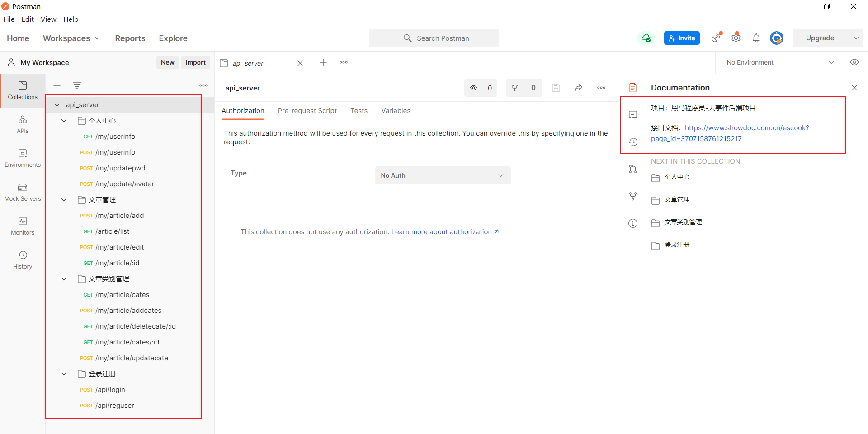Collapse the 文章类别管理 folder chevron
868x434 pixels.
pyautogui.click(x=64, y=279)
